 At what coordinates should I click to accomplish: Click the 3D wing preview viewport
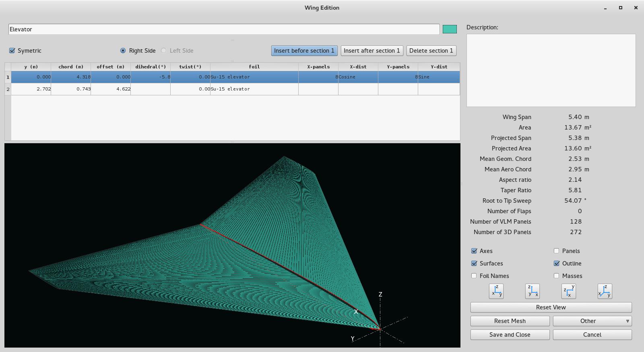(x=232, y=245)
